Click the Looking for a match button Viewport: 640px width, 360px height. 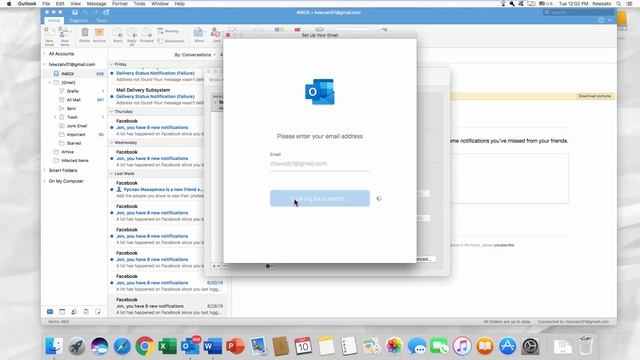[320, 198]
